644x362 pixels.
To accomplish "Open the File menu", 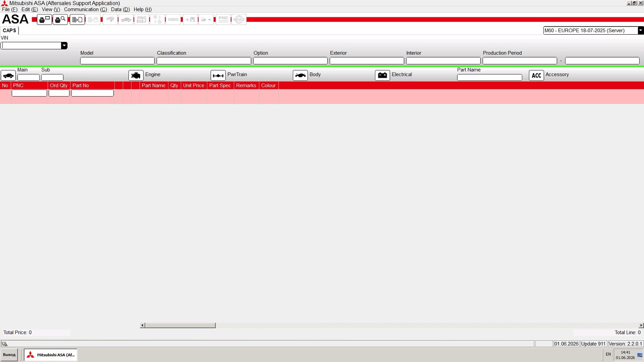I will coord(10,9).
